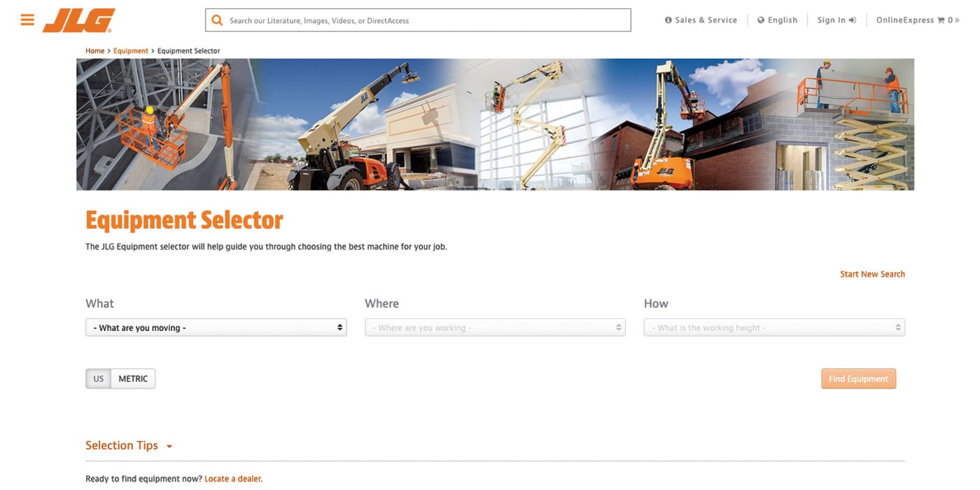Viewport: 980px width, 490px height.
Task: Click the JLG logo
Action: click(x=78, y=20)
